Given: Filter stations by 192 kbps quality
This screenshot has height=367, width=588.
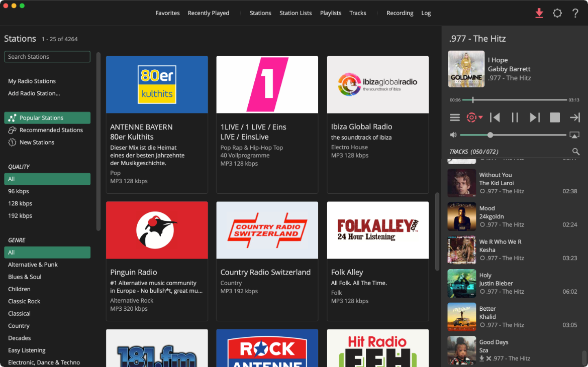Looking at the screenshot, I should 21,215.
